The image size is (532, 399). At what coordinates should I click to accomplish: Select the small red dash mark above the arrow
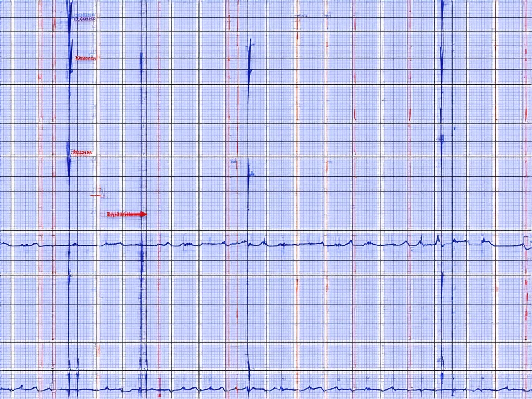[x=97, y=195]
